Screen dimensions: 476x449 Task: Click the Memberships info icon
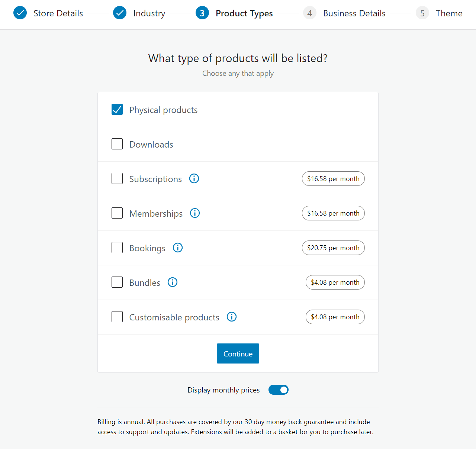[195, 213]
